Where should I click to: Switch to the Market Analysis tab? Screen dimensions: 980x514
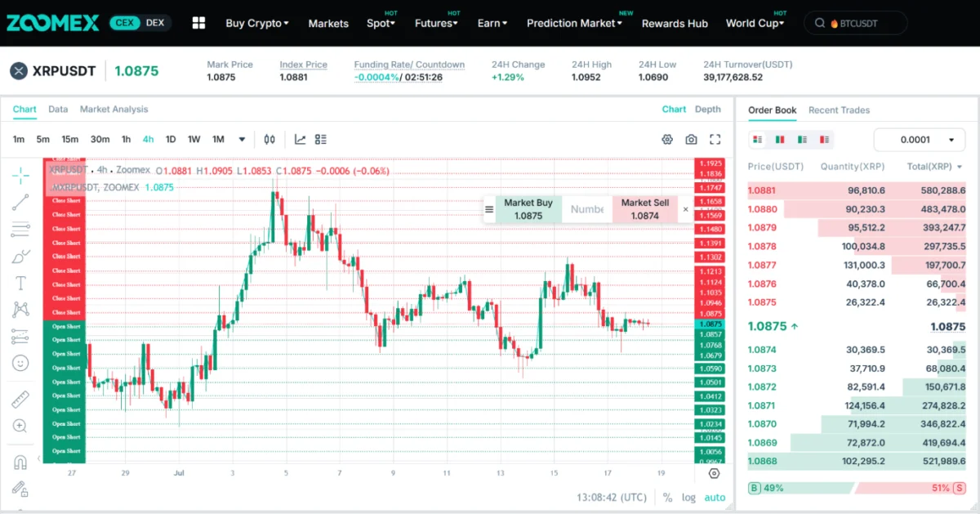[x=114, y=109]
